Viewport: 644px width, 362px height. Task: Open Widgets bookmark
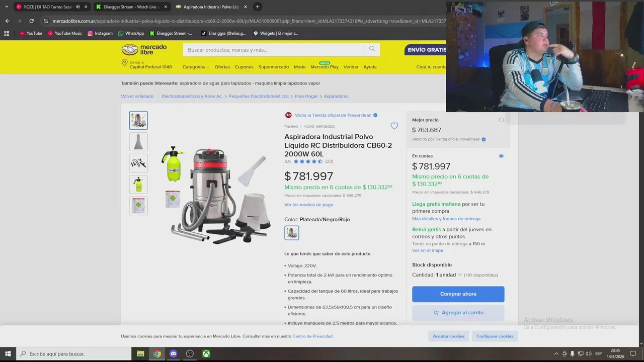click(x=276, y=33)
